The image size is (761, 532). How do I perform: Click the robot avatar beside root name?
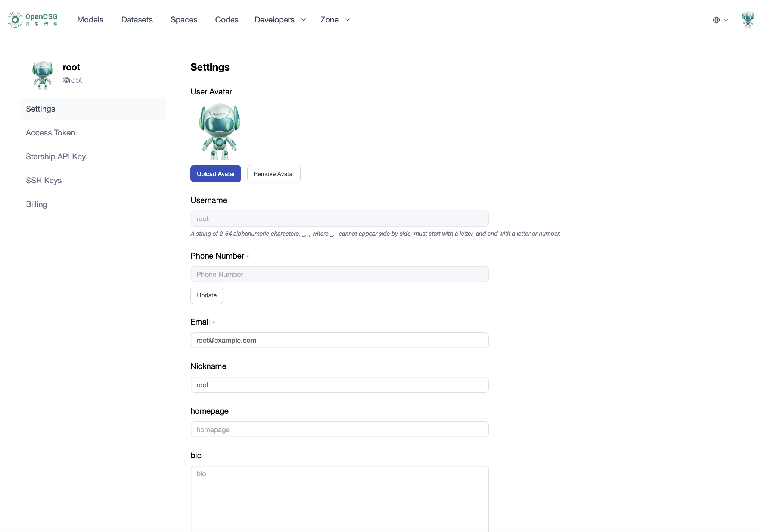pos(42,75)
